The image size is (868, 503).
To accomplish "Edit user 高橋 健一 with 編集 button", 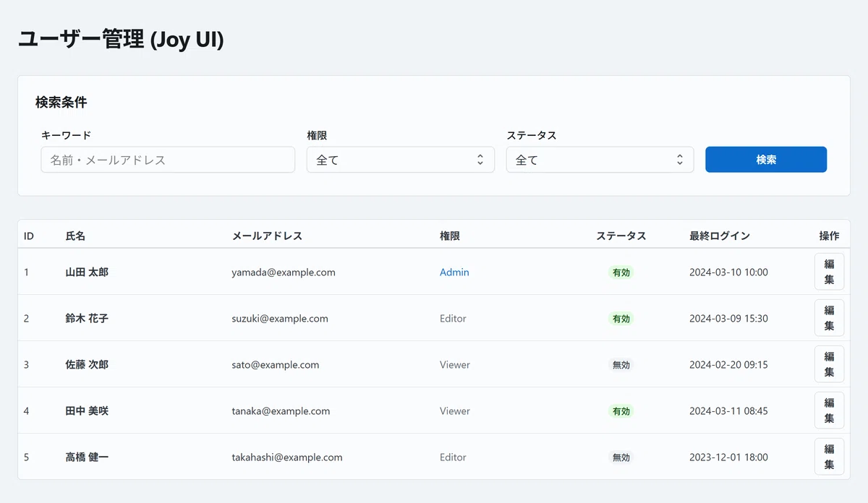I will pyautogui.click(x=829, y=457).
